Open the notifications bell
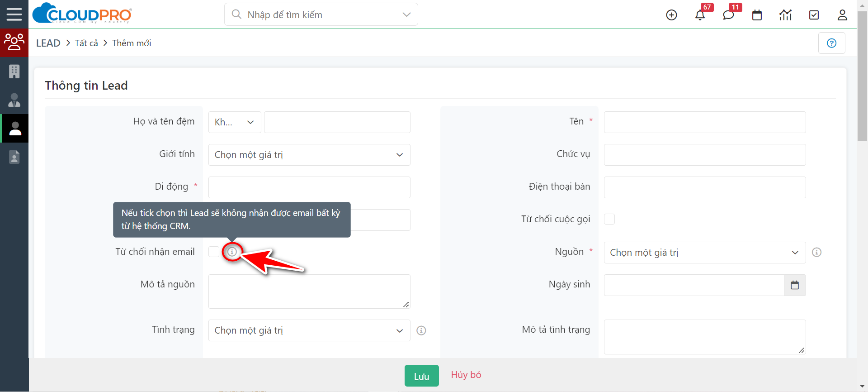This screenshot has height=392, width=868. (700, 15)
